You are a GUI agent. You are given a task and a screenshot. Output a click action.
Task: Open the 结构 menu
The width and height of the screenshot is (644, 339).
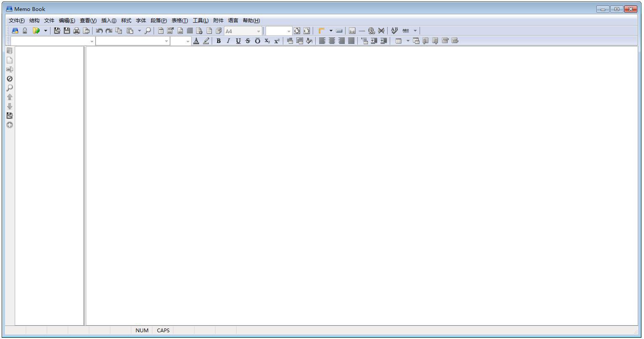tap(35, 21)
